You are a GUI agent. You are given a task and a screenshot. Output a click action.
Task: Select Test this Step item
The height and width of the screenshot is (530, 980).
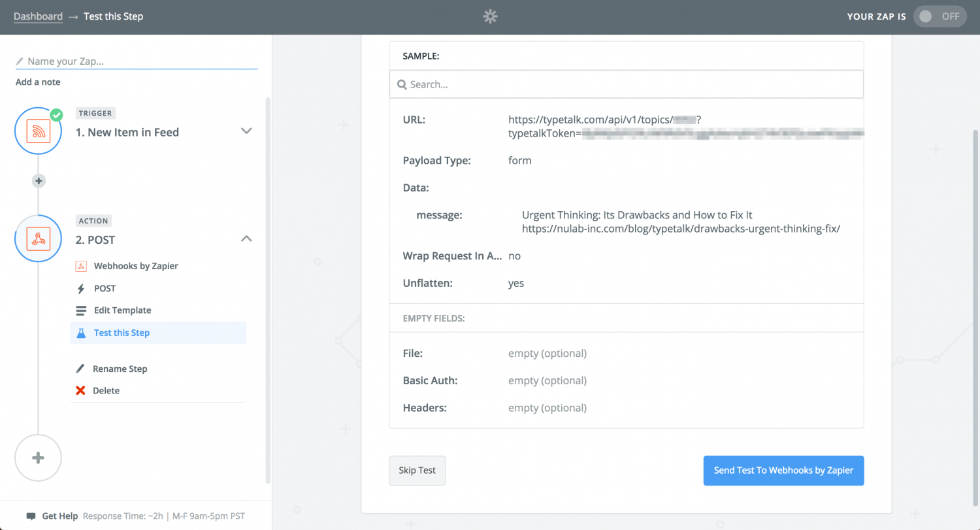(x=158, y=333)
